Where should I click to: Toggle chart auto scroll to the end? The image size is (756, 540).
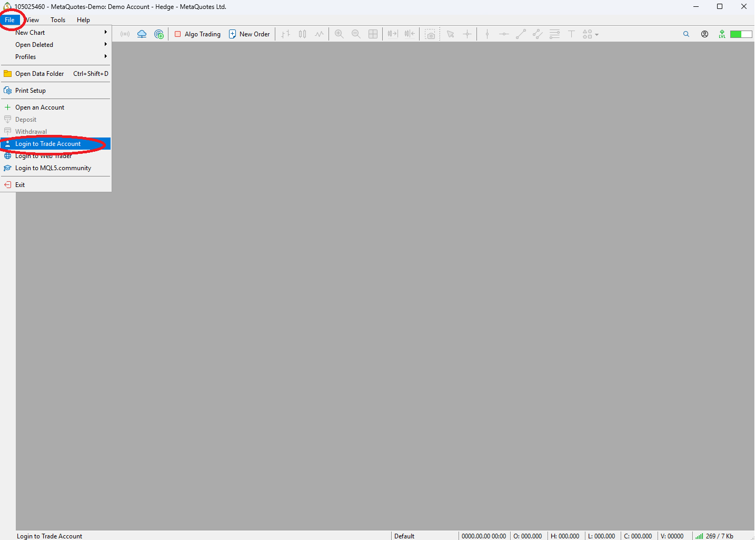coord(393,34)
